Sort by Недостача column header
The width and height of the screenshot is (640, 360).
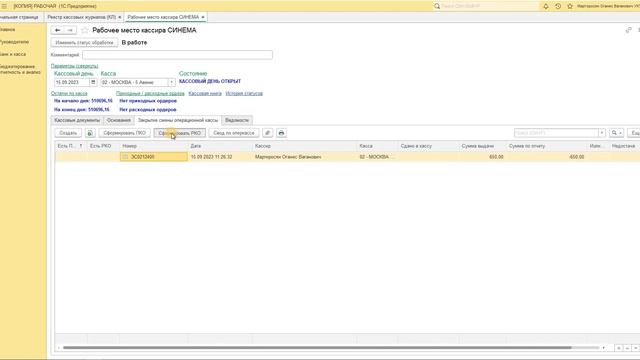click(x=624, y=146)
